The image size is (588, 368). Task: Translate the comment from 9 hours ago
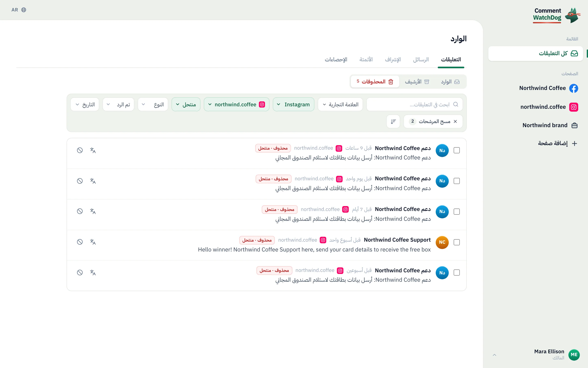click(93, 150)
